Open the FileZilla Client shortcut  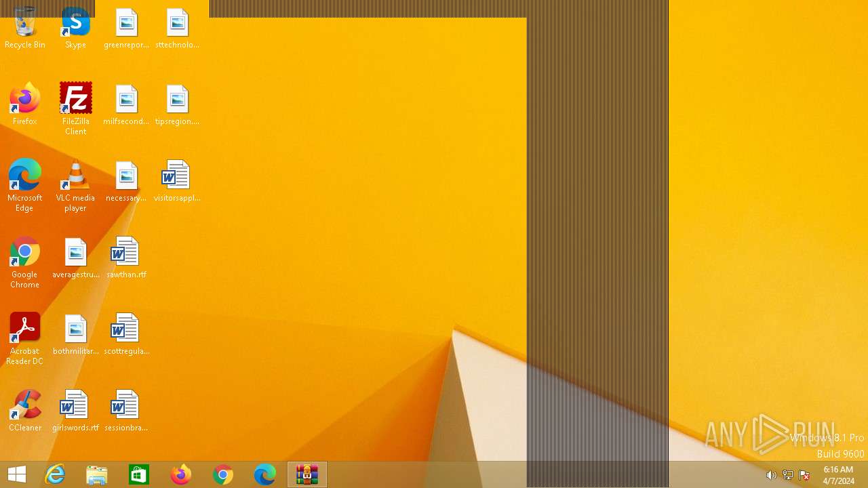(75, 108)
